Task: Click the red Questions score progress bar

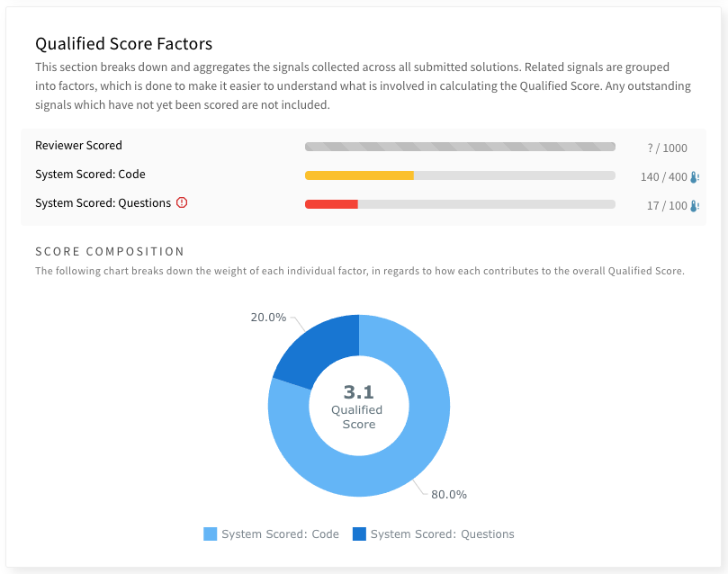Action: [x=333, y=204]
